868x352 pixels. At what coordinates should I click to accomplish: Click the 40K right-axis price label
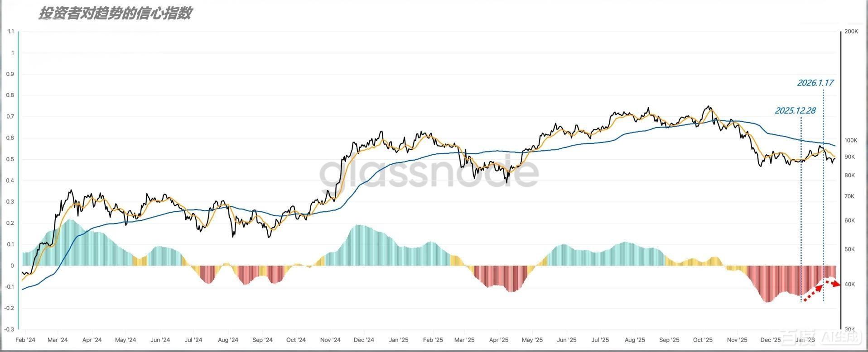tap(849, 284)
